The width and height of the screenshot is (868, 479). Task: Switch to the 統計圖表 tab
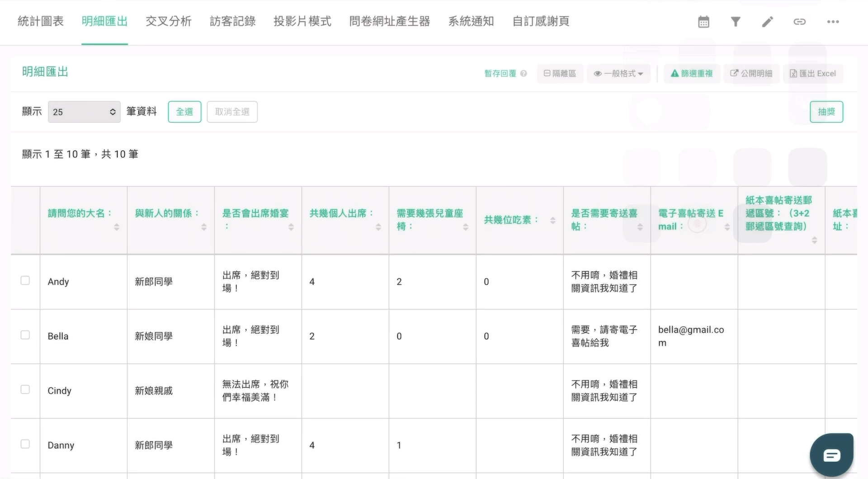pyautogui.click(x=41, y=21)
